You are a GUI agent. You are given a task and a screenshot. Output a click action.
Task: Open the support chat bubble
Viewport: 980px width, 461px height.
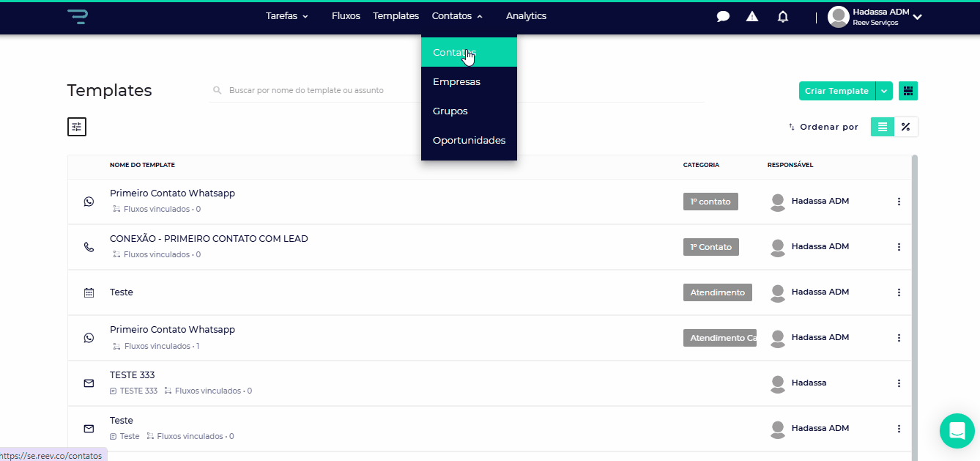point(957,430)
